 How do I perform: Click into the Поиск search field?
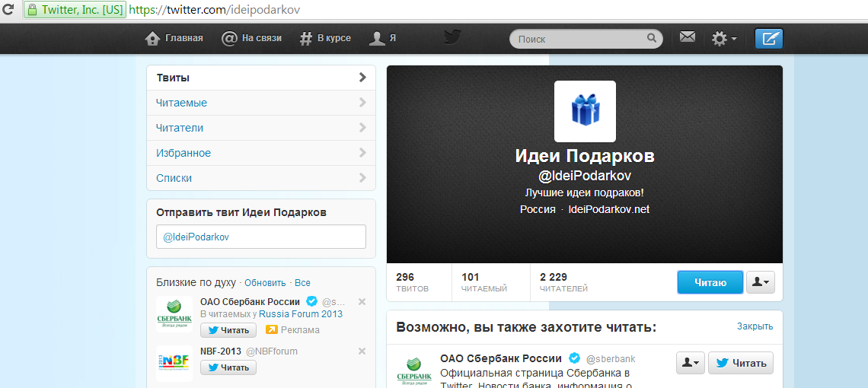click(x=579, y=40)
